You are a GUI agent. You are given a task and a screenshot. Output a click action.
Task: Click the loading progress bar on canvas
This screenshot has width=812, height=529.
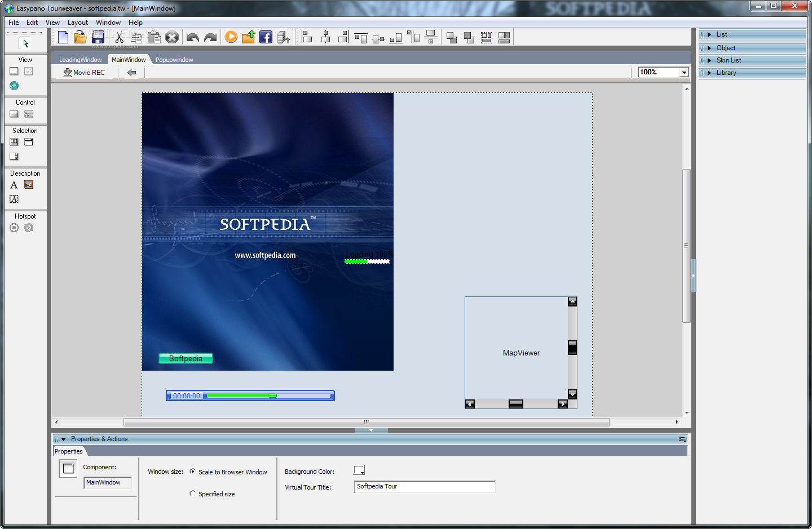coord(367,261)
